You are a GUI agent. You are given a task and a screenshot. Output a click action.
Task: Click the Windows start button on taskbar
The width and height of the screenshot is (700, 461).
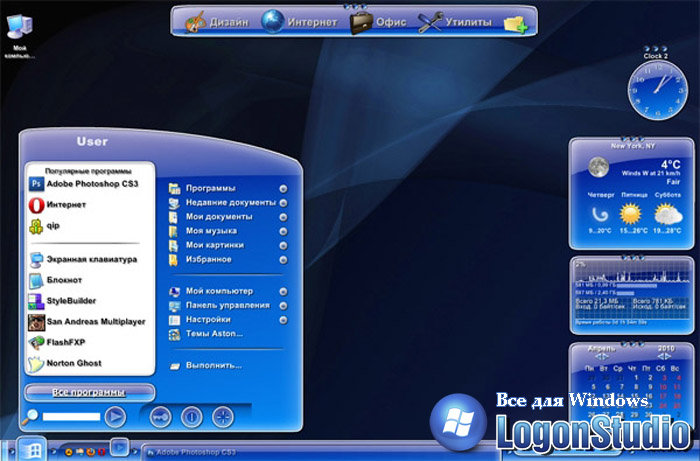coord(32,449)
